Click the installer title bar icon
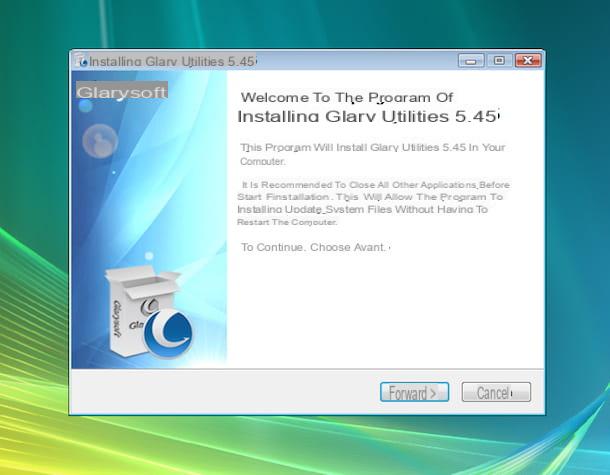 82,61
